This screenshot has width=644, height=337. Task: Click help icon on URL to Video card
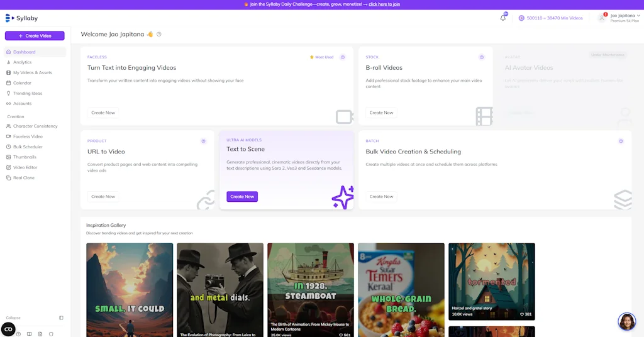pyautogui.click(x=203, y=141)
